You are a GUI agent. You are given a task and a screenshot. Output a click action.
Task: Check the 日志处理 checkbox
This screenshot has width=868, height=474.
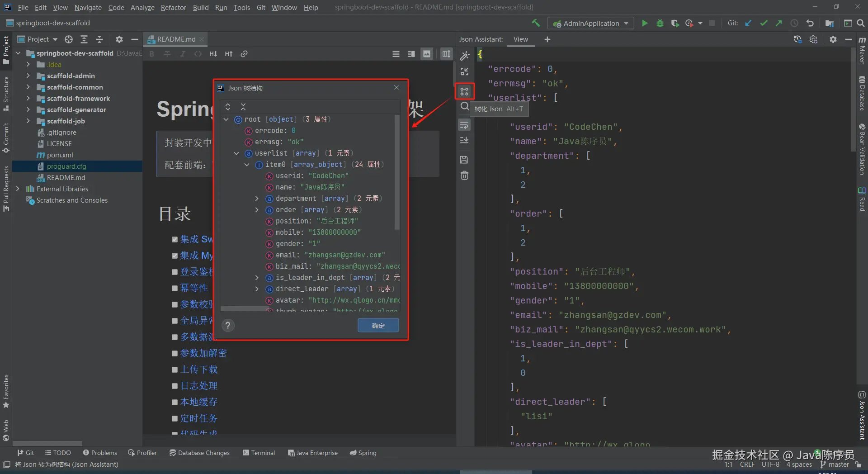pyautogui.click(x=175, y=386)
